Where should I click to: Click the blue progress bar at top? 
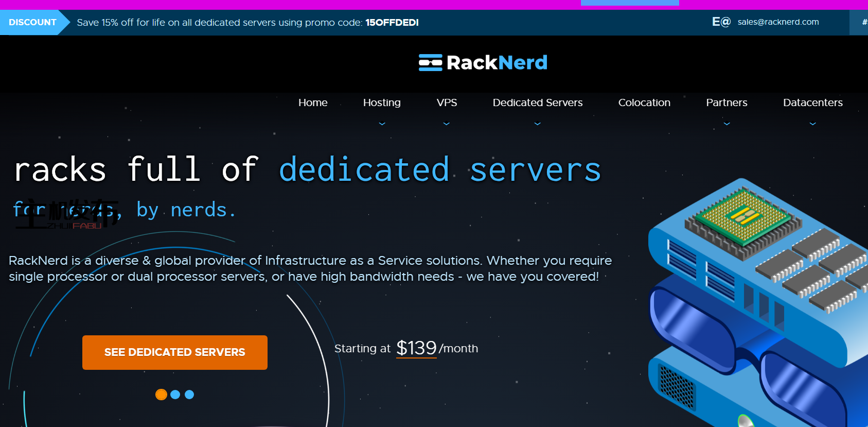pyautogui.click(x=630, y=3)
